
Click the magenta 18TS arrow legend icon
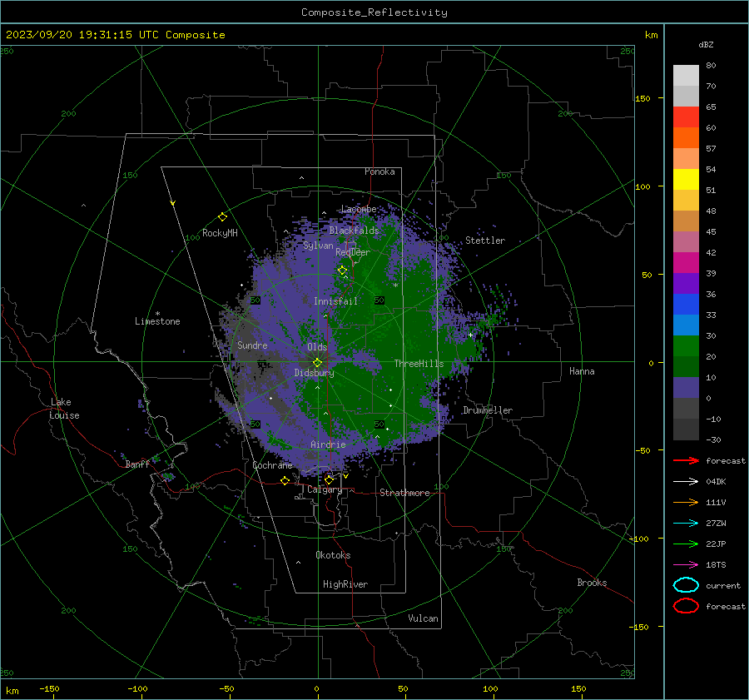[x=686, y=565]
